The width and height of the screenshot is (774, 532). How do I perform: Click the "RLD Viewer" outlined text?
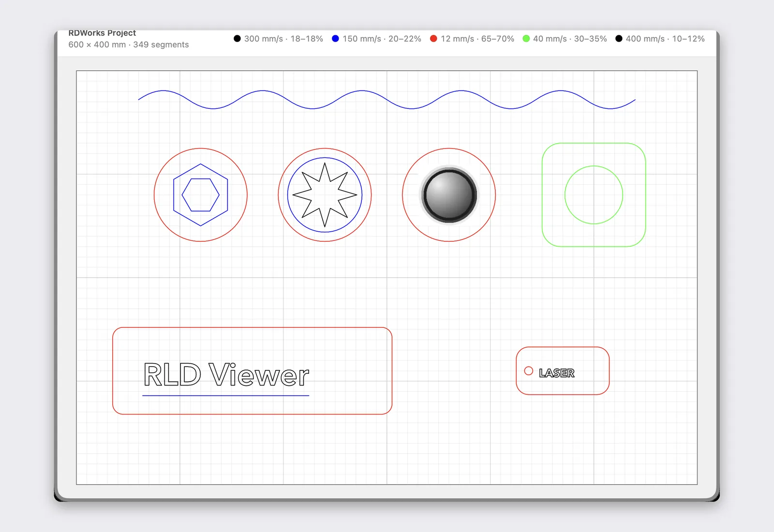[226, 375]
